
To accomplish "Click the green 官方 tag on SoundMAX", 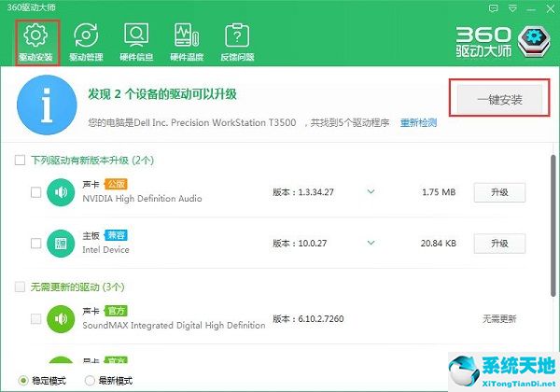I will [116, 311].
